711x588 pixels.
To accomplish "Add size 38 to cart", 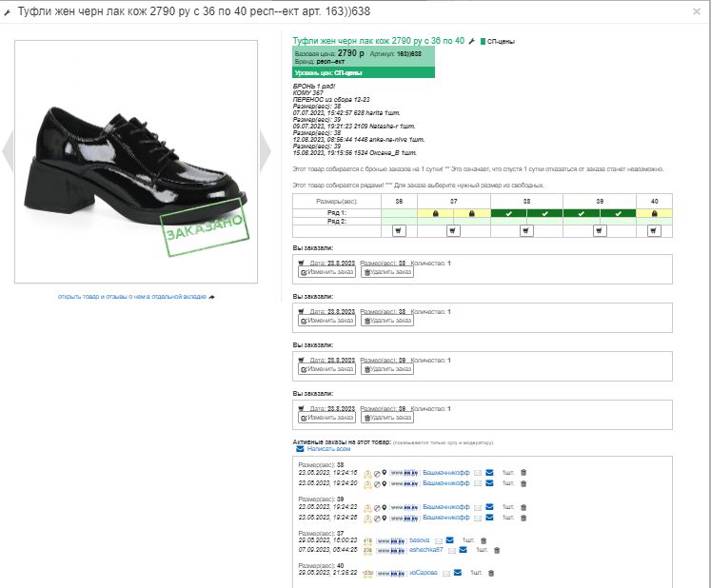I will (526, 231).
